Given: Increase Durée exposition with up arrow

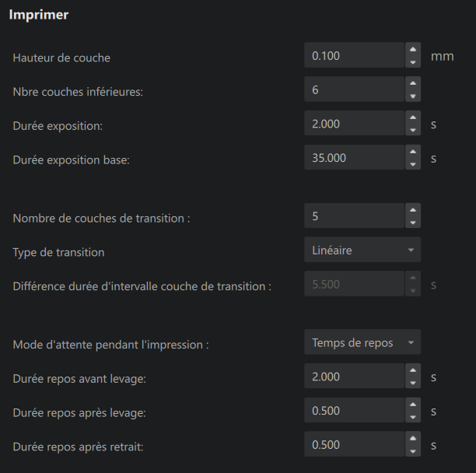Looking at the screenshot, I should (413, 117).
